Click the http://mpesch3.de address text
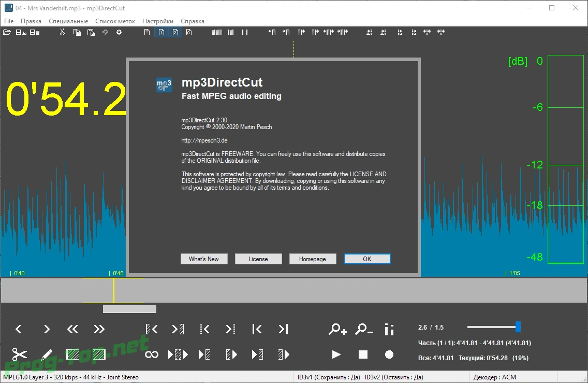 [204, 140]
